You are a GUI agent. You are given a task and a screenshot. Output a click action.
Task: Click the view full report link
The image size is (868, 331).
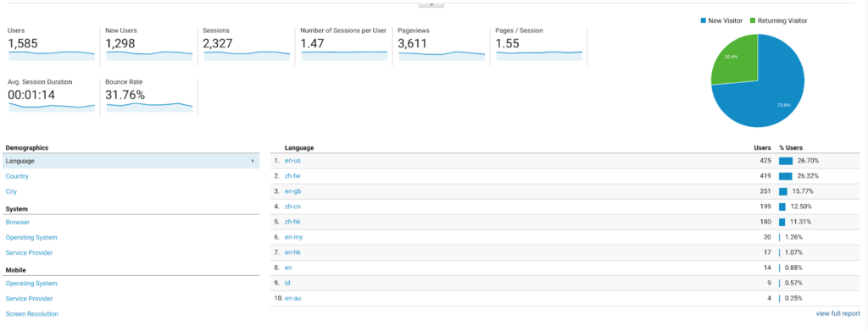pos(838,314)
